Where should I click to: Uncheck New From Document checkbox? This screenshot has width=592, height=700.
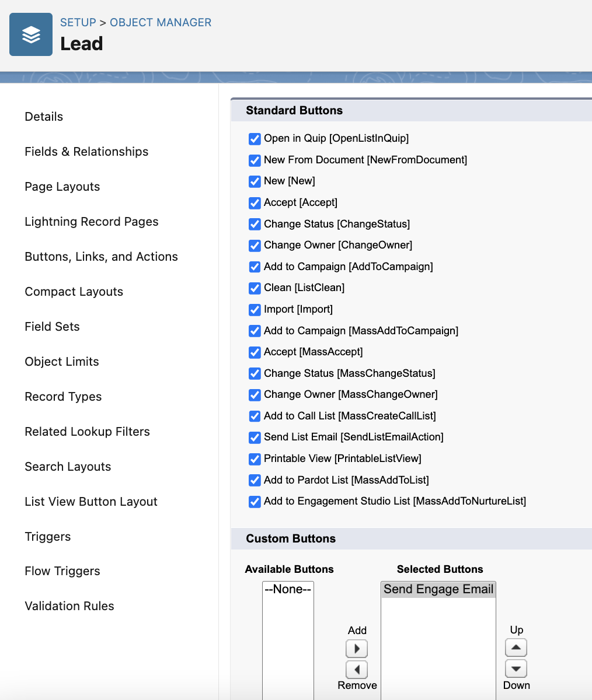(x=255, y=160)
